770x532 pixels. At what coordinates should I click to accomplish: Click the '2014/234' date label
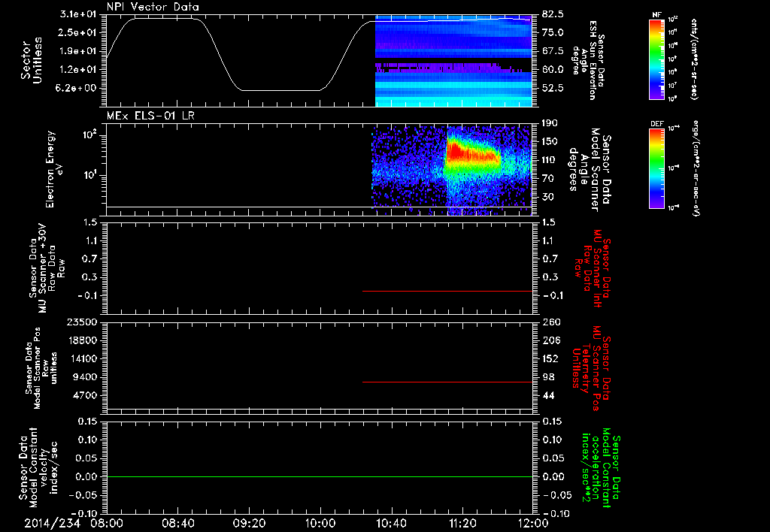pyautogui.click(x=52, y=524)
